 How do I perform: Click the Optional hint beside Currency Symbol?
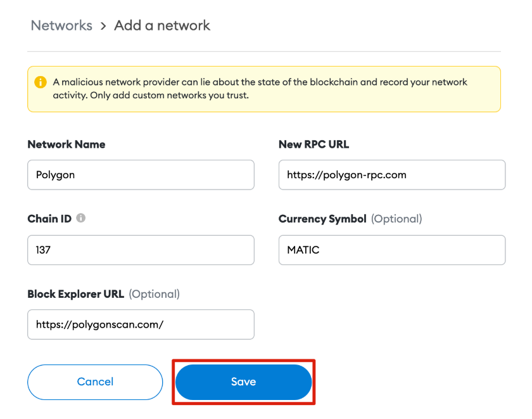tap(396, 219)
